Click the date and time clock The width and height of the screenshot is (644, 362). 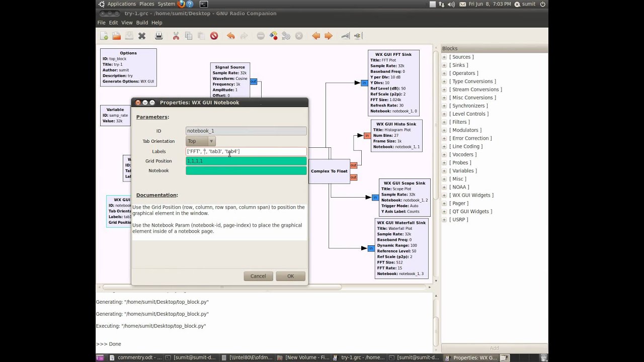490,4
